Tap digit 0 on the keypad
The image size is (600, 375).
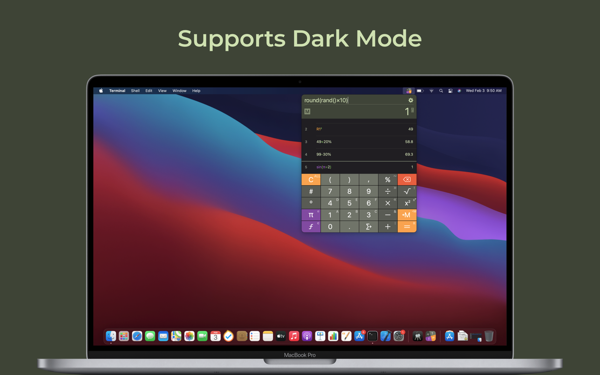(x=330, y=227)
